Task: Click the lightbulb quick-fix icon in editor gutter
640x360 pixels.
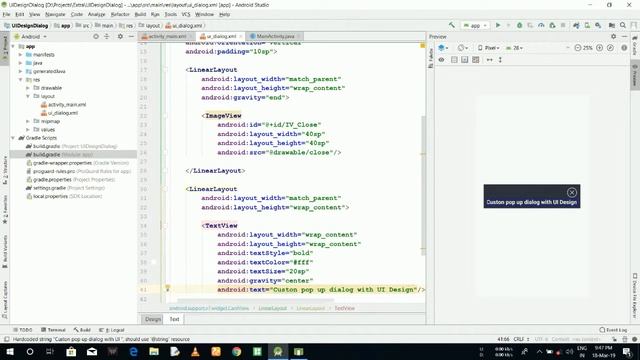Action: pos(167,289)
